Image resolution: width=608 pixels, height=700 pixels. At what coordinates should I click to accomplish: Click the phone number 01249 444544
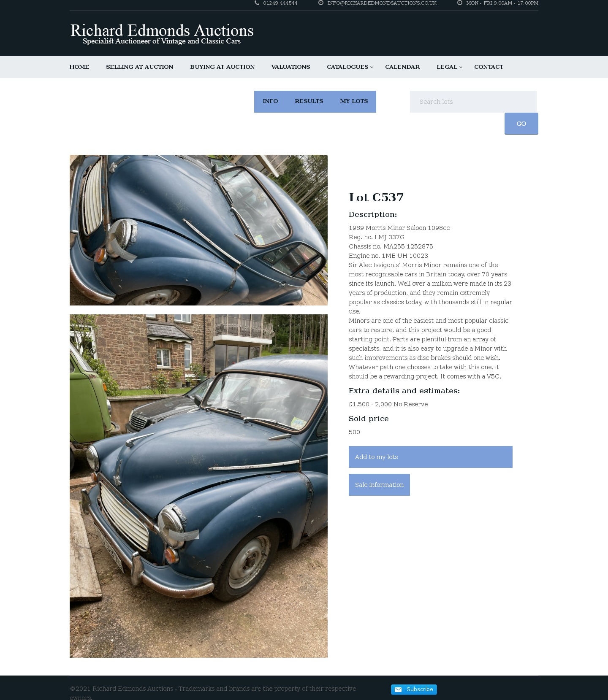pyautogui.click(x=280, y=3)
